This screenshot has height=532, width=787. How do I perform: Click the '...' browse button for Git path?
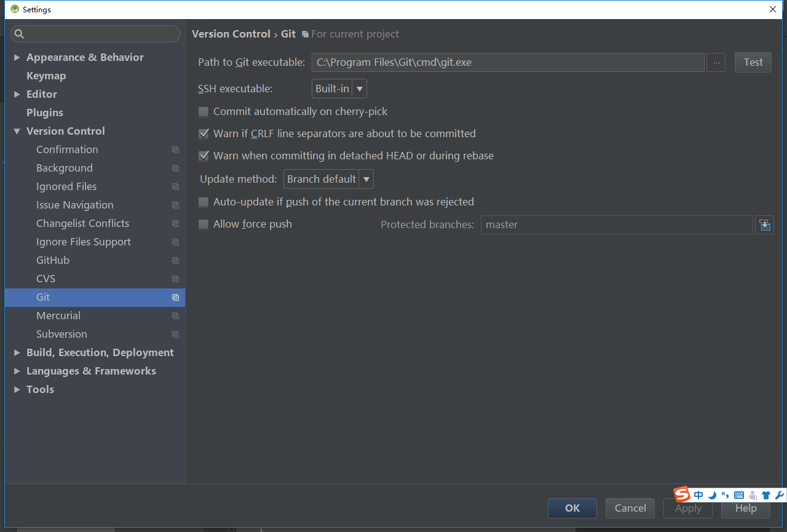tap(716, 63)
